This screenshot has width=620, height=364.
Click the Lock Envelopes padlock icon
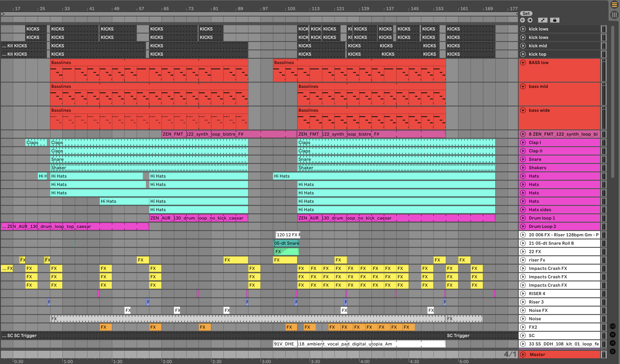click(555, 20)
